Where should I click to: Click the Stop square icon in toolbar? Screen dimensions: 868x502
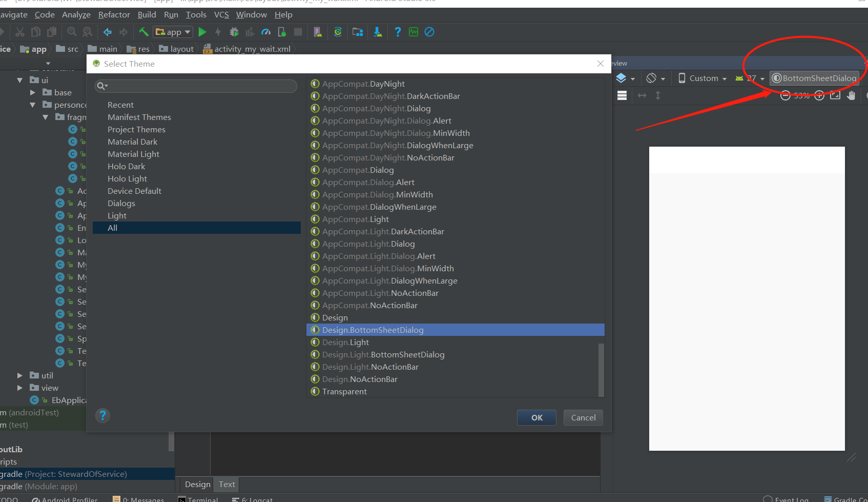click(298, 32)
